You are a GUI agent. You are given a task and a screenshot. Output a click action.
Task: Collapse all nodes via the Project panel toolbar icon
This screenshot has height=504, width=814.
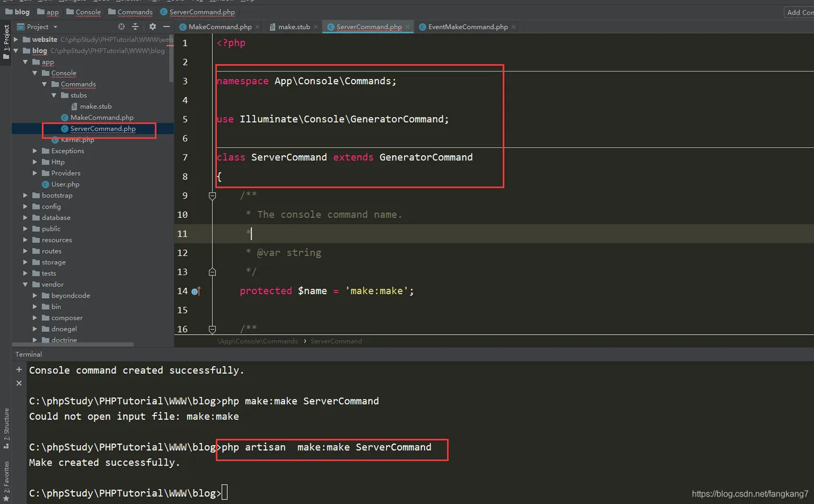click(135, 27)
